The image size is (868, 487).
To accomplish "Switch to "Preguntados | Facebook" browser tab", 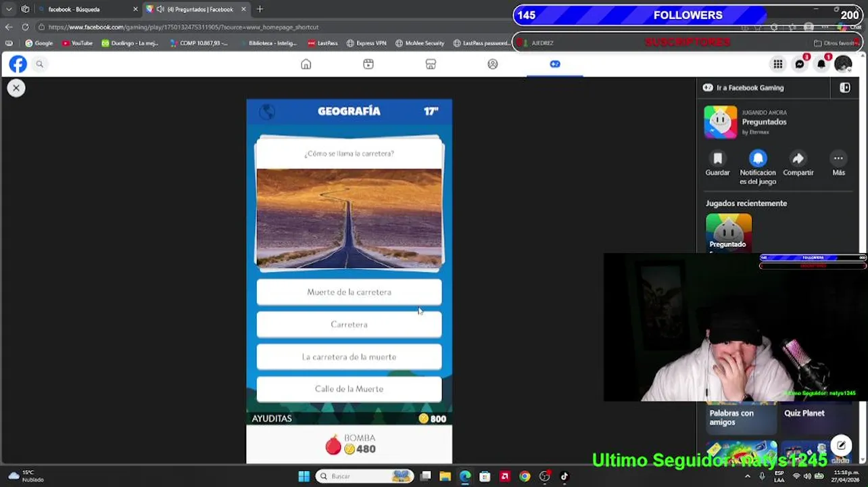I will click(196, 9).
